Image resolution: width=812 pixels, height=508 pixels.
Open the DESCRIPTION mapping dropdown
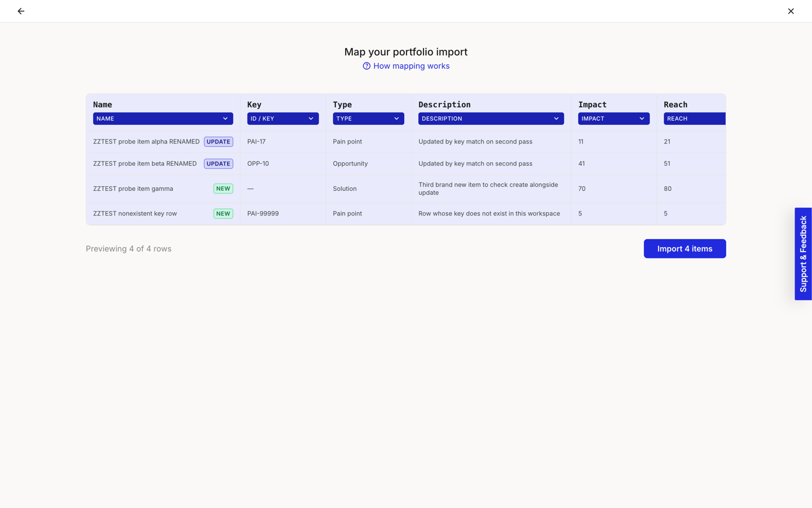click(x=491, y=119)
